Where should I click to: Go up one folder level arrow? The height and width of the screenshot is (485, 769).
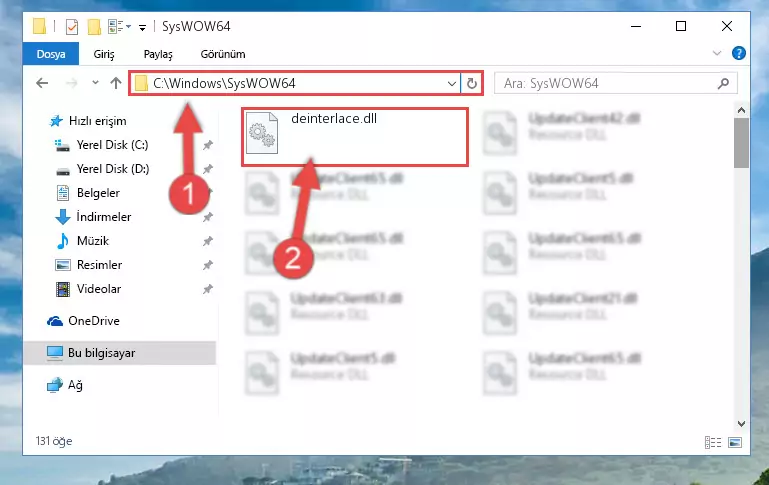pyautogui.click(x=116, y=83)
